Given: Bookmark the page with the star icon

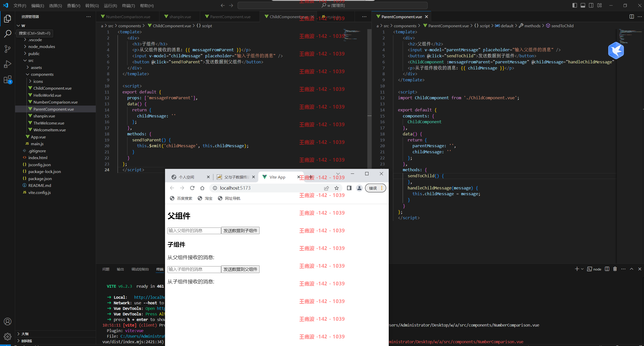Looking at the screenshot, I should click(336, 188).
